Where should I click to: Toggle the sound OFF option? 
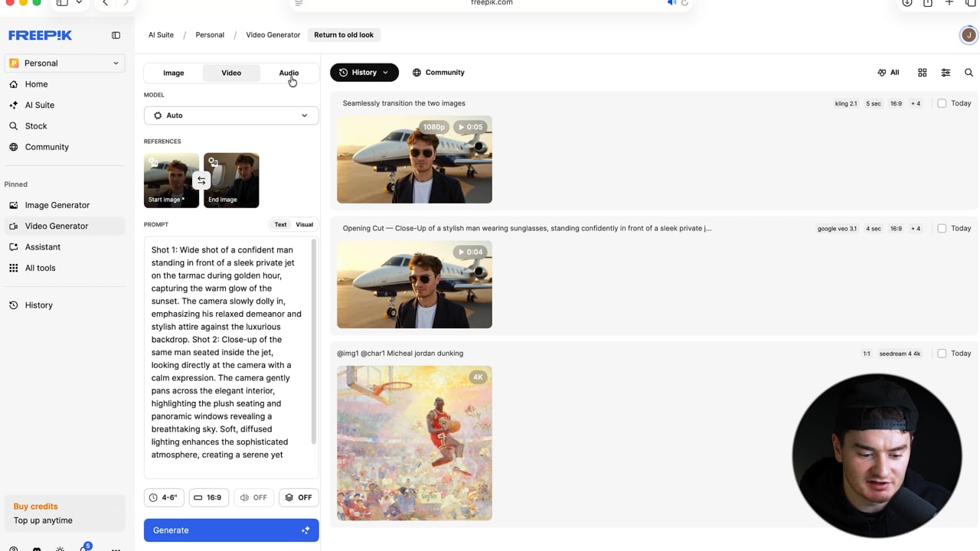(253, 497)
